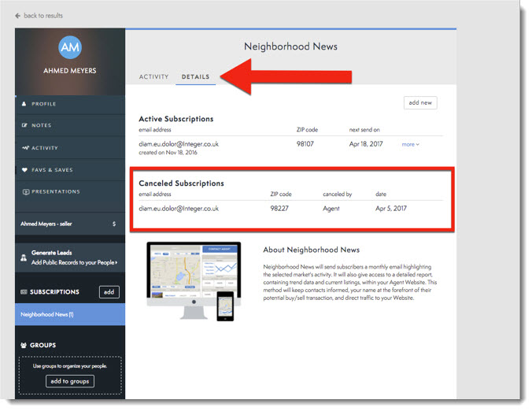Open the PROFILE sidebar menu item
Viewport: 532px width, 411px height.
[x=70, y=104]
